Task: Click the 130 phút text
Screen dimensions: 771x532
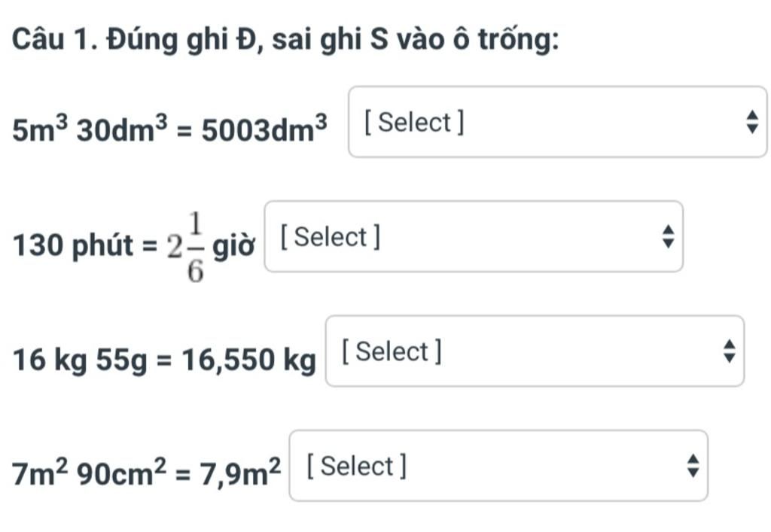Action: [x=73, y=245]
